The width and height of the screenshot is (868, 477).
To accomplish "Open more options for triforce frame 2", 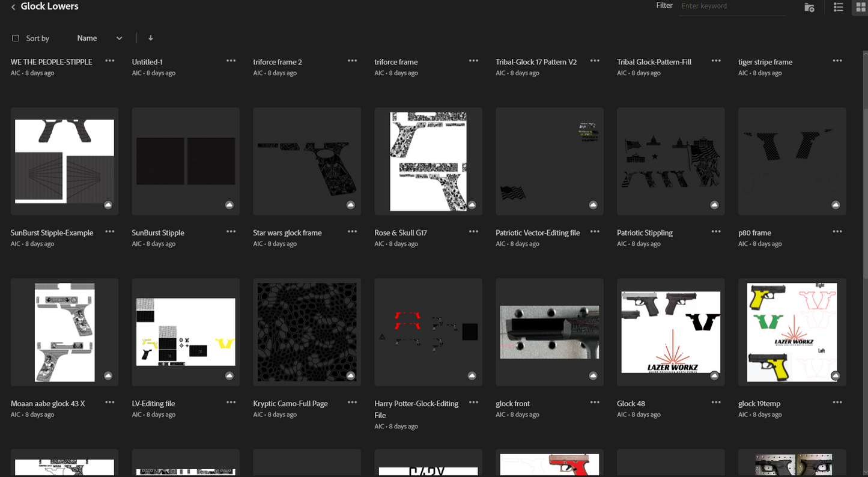I will tap(352, 61).
